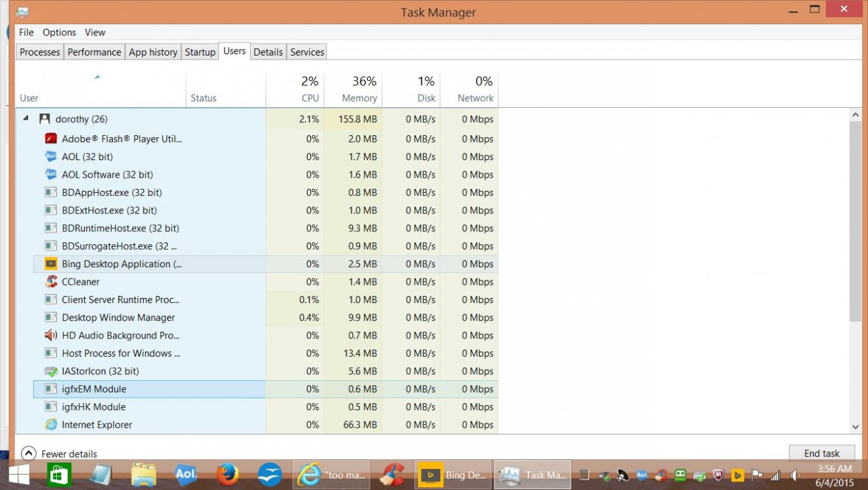868x490 pixels.
Task: Click the End task button
Action: [822, 453]
